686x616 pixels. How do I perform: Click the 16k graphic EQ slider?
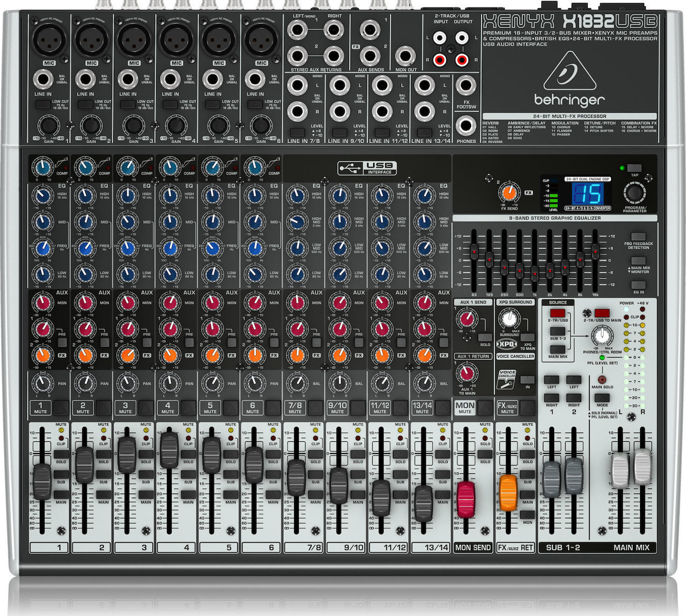[x=596, y=253]
